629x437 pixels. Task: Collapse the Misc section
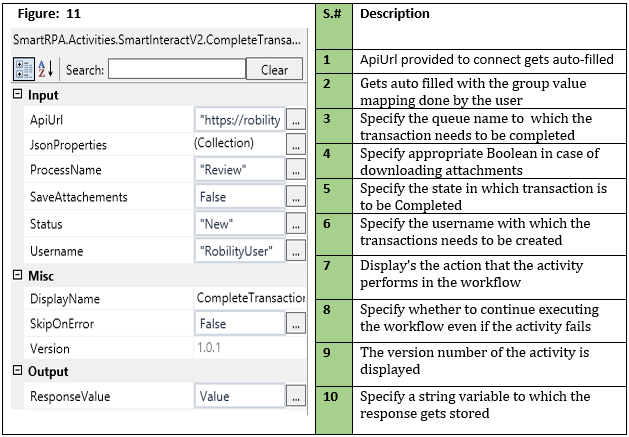pyautogui.click(x=17, y=275)
